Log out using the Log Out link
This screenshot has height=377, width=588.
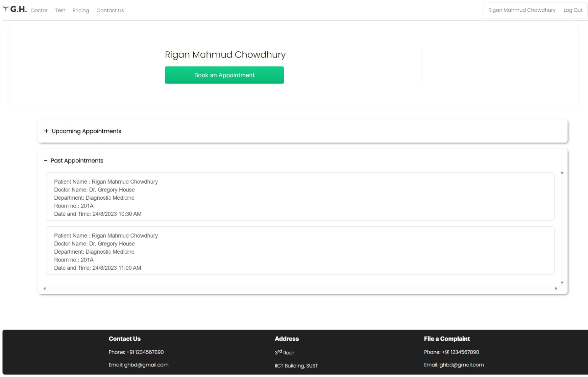(x=573, y=10)
